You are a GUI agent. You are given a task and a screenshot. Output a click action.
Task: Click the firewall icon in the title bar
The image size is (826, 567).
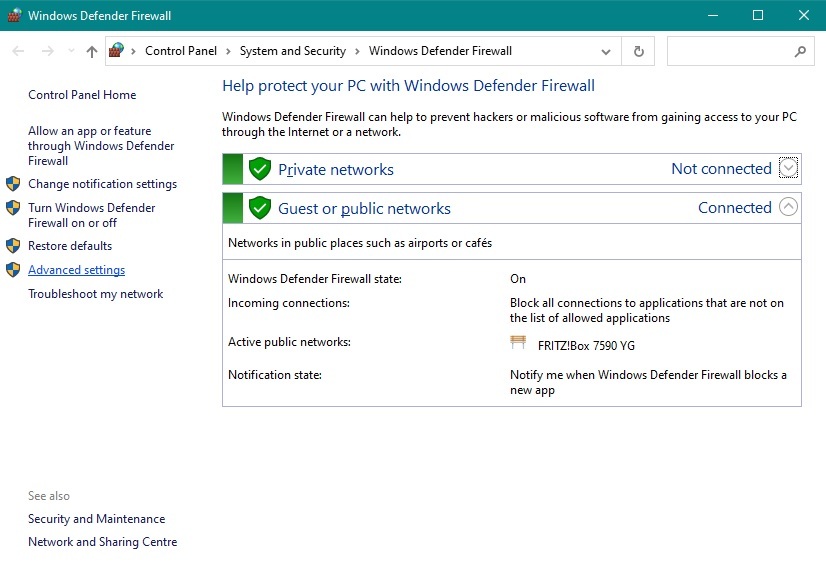tap(13, 15)
